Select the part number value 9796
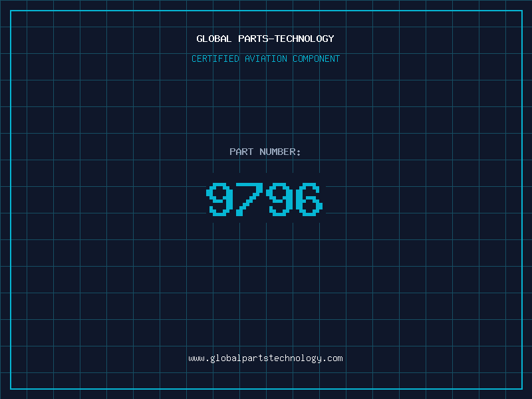Image resolution: width=532 pixels, height=399 pixels. pyautogui.click(x=265, y=199)
